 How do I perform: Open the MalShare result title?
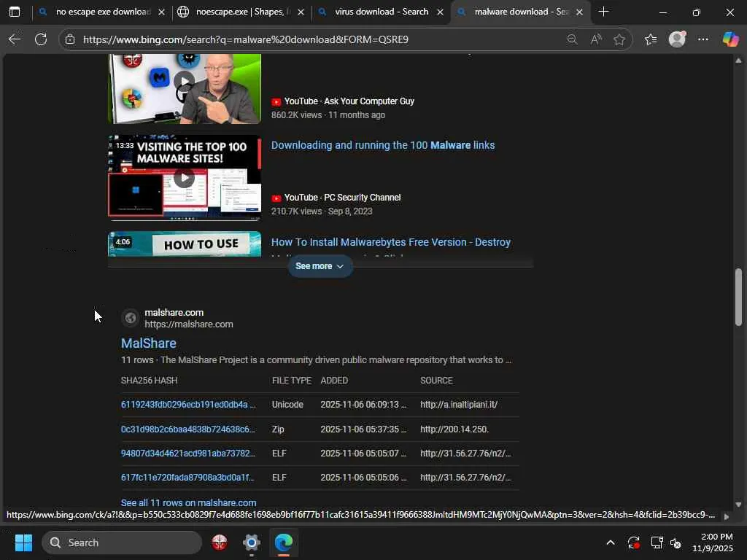149,343
